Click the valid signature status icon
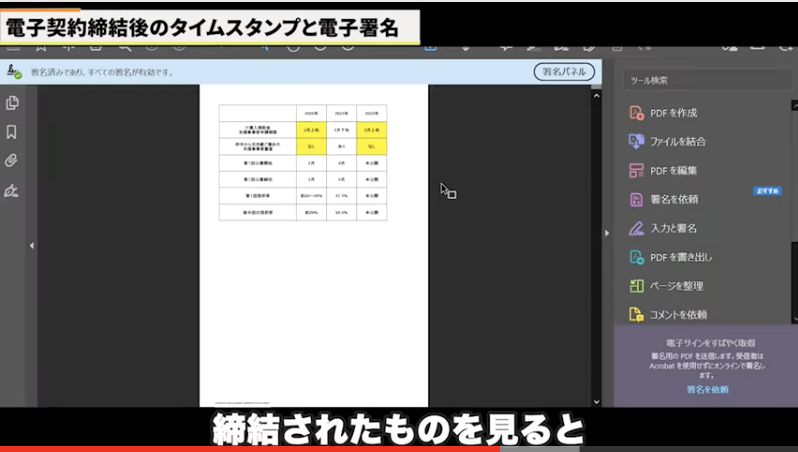This screenshot has height=452, width=798. click(14, 72)
